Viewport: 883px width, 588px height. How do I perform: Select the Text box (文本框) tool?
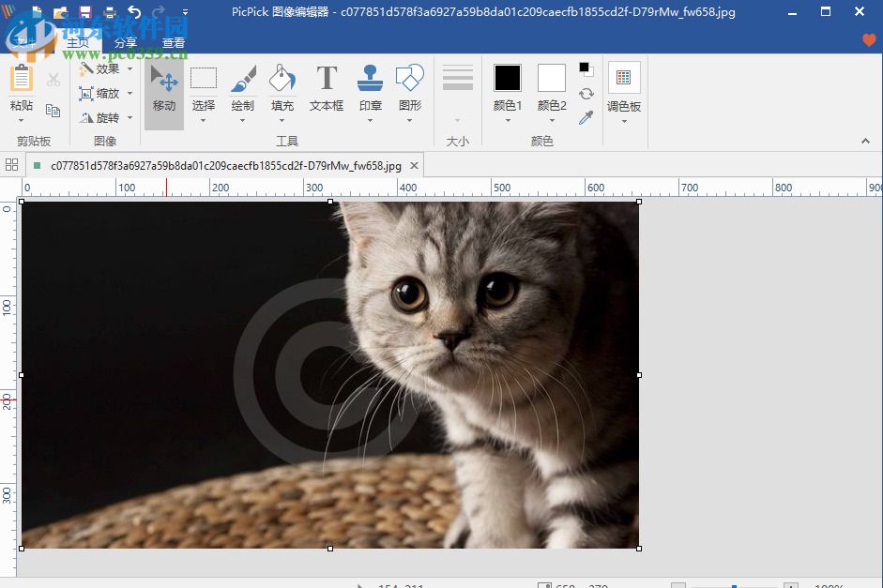point(327,89)
